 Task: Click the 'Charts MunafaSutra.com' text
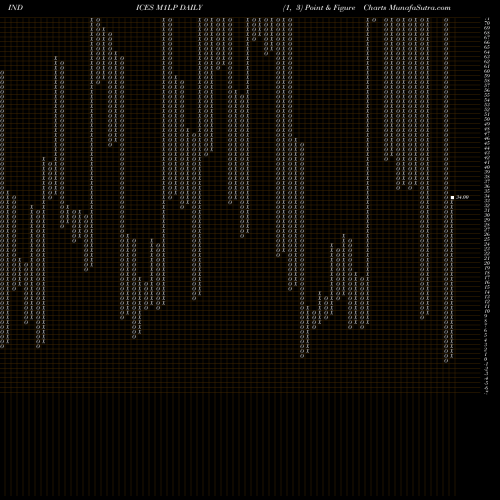coord(407,7)
